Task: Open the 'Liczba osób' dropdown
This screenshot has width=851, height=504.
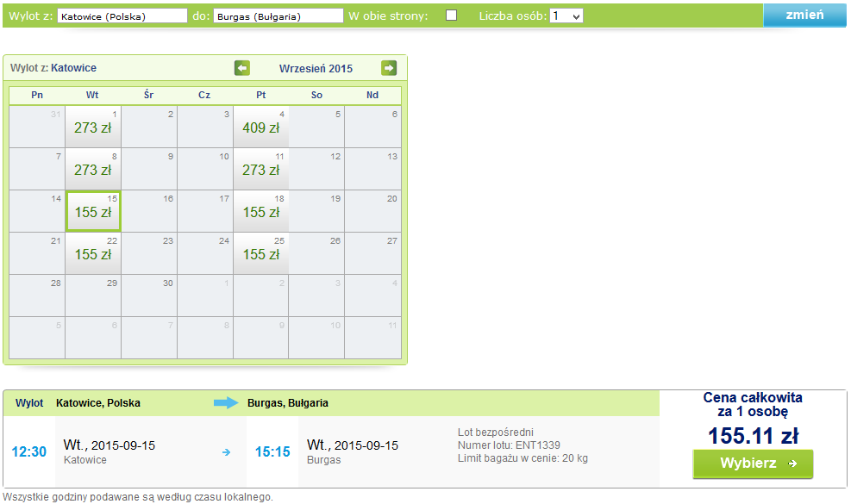Action: click(566, 16)
